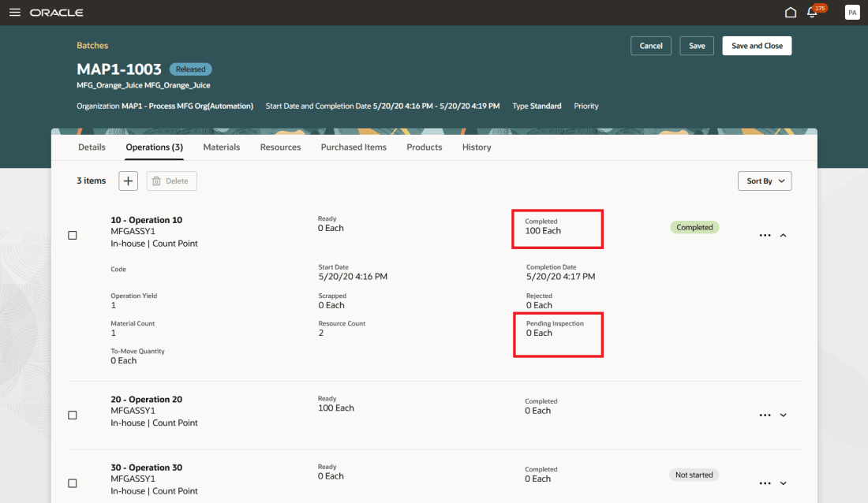Open actions menu for Operation 10
The image size is (868, 503).
coord(765,235)
